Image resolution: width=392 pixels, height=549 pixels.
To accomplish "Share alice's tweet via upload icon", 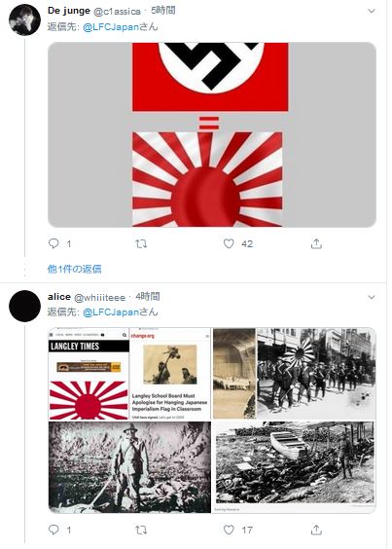I will point(316,530).
